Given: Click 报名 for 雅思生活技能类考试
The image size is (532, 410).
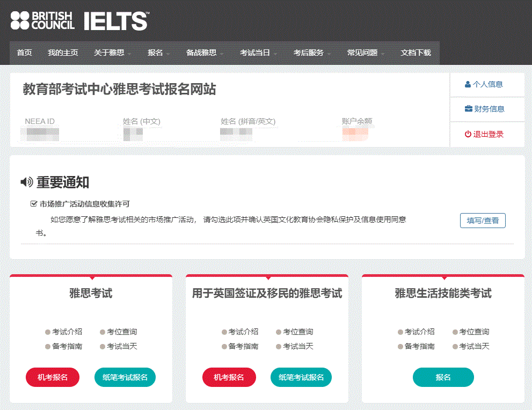Looking at the screenshot, I should point(443,377).
